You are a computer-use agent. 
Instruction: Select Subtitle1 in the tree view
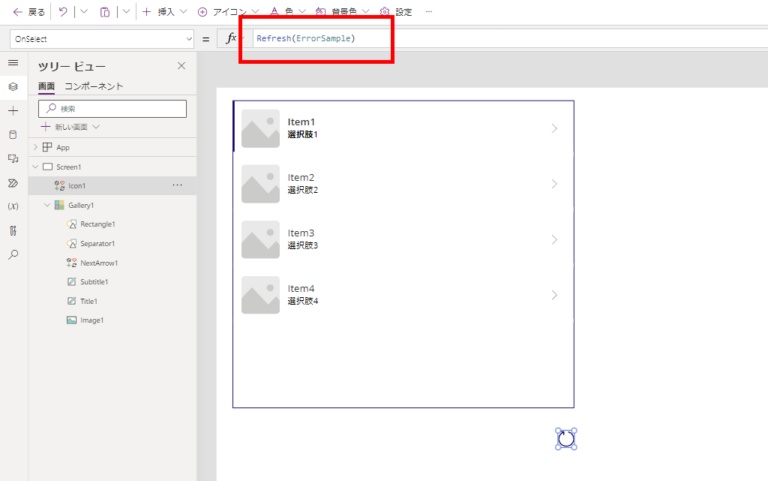click(95, 282)
